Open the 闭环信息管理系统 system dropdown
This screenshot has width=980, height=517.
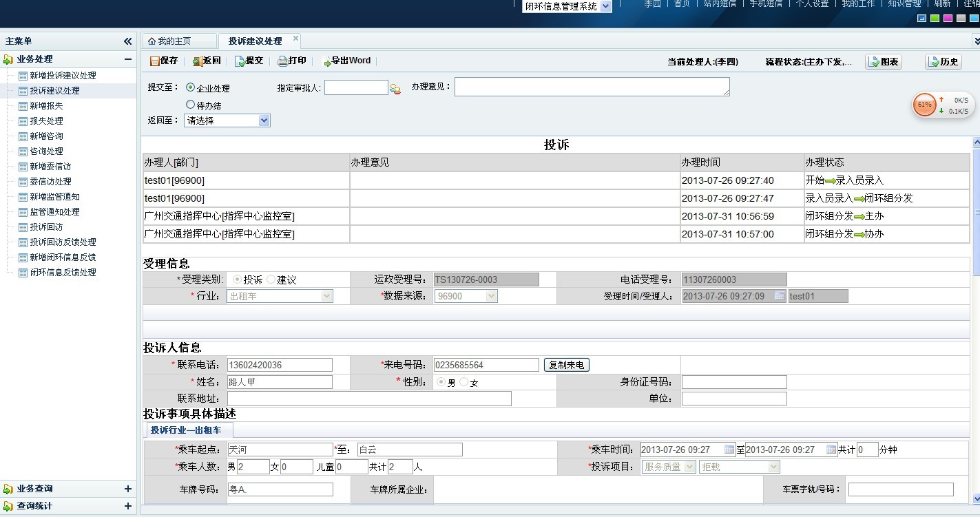(x=567, y=6)
